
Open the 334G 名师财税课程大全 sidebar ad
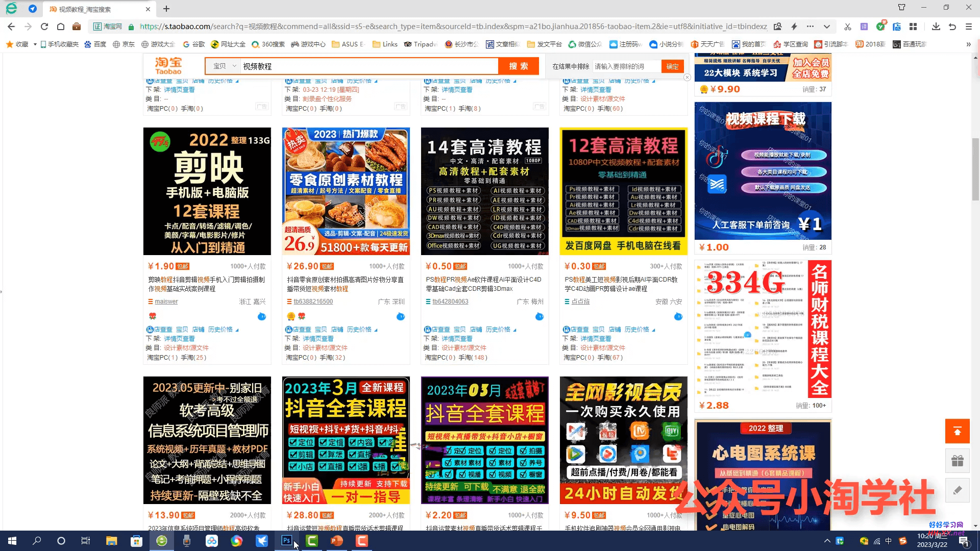(x=763, y=329)
